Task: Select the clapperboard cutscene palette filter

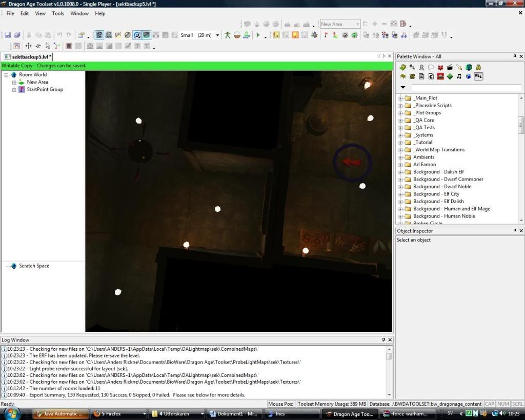Action: (x=450, y=67)
